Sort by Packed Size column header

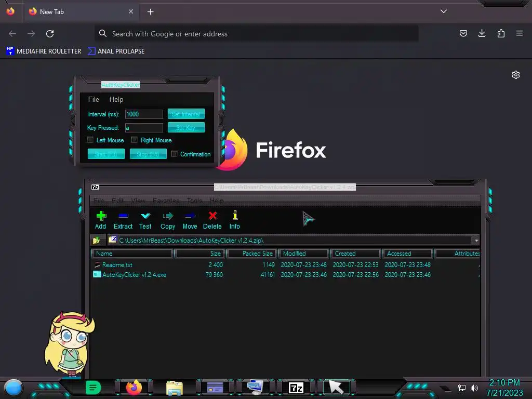click(x=252, y=254)
